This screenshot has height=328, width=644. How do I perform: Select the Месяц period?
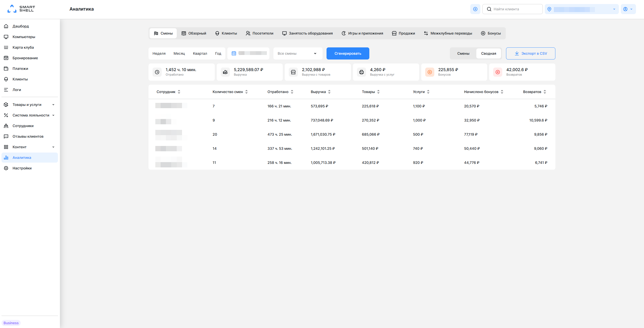pos(179,53)
